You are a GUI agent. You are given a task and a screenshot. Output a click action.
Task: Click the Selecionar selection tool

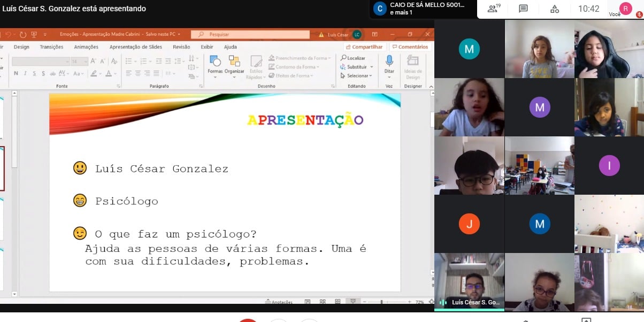click(356, 76)
